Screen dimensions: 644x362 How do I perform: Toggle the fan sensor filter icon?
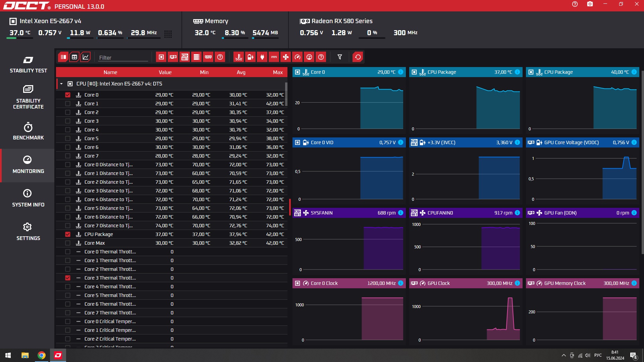[x=286, y=57]
